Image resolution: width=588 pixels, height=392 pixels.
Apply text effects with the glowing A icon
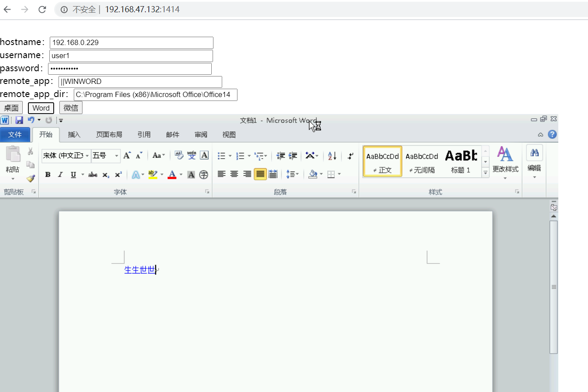coord(136,175)
